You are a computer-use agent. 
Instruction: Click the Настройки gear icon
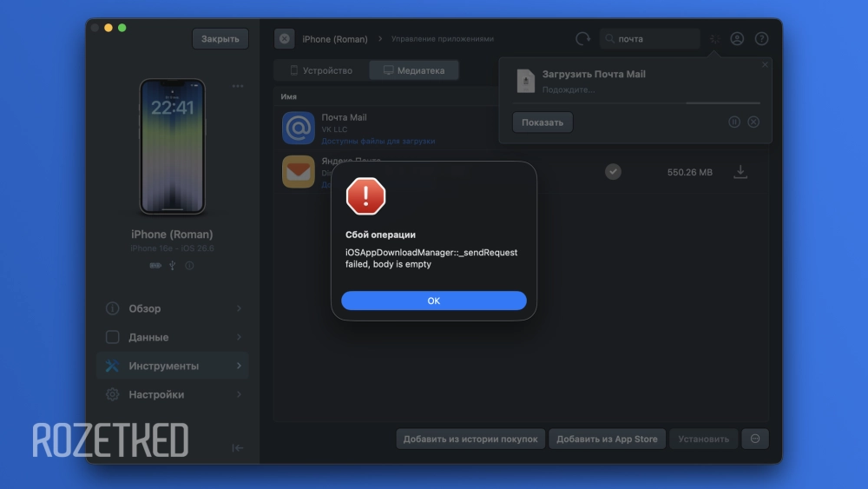[x=112, y=394]
